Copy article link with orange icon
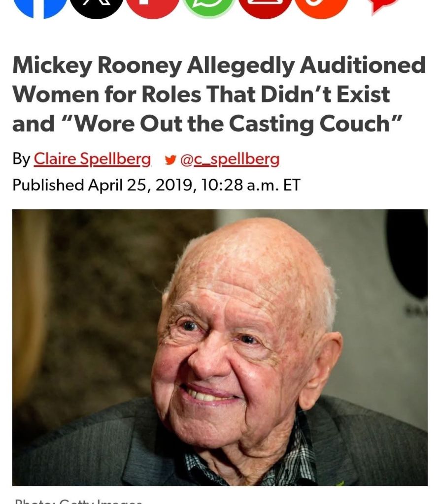 pos(321,5)
